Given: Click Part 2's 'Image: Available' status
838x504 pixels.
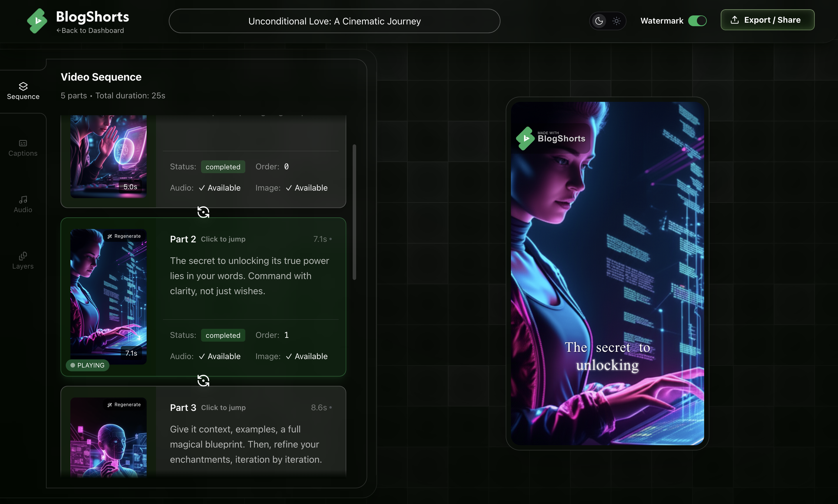Looking at the screenshot, I should pos(291,356).
